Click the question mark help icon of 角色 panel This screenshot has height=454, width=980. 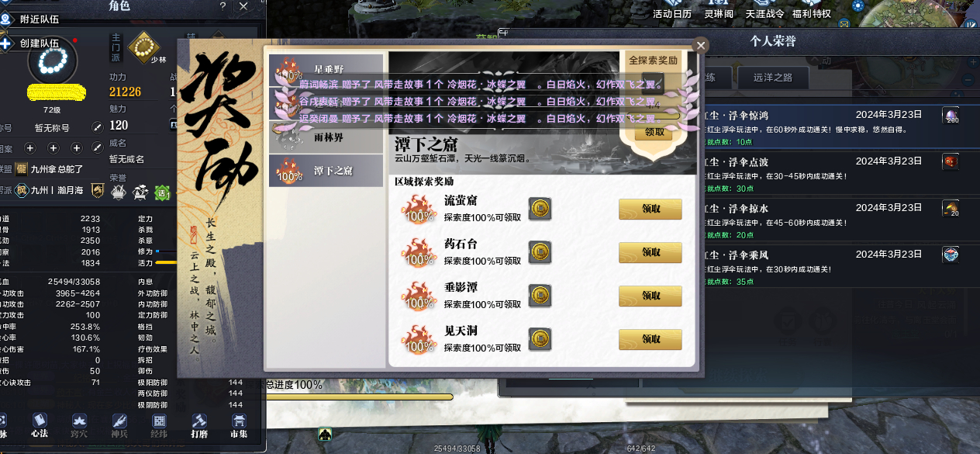coord(223,7)
